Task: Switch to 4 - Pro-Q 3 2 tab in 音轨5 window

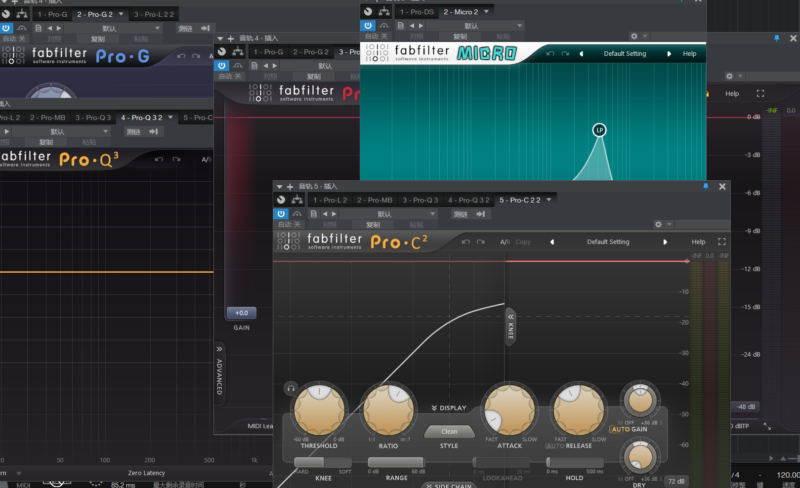Action: (x=468, y=200)
